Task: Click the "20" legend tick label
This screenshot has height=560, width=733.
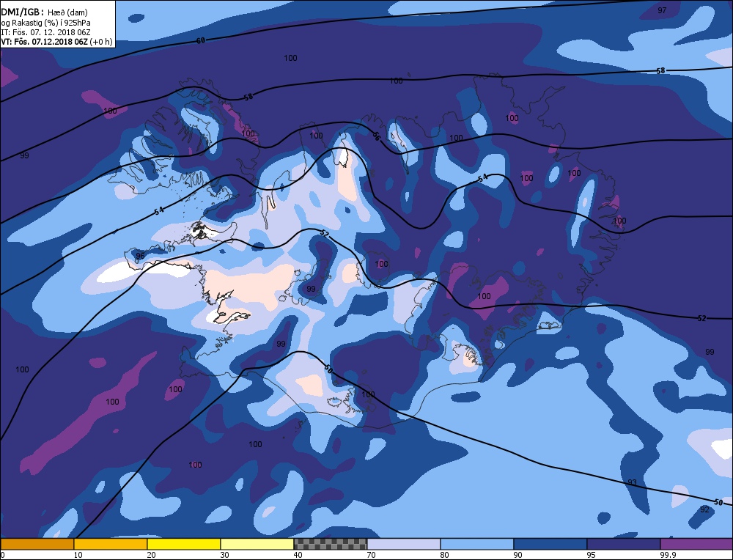Action: coord(152,555)
